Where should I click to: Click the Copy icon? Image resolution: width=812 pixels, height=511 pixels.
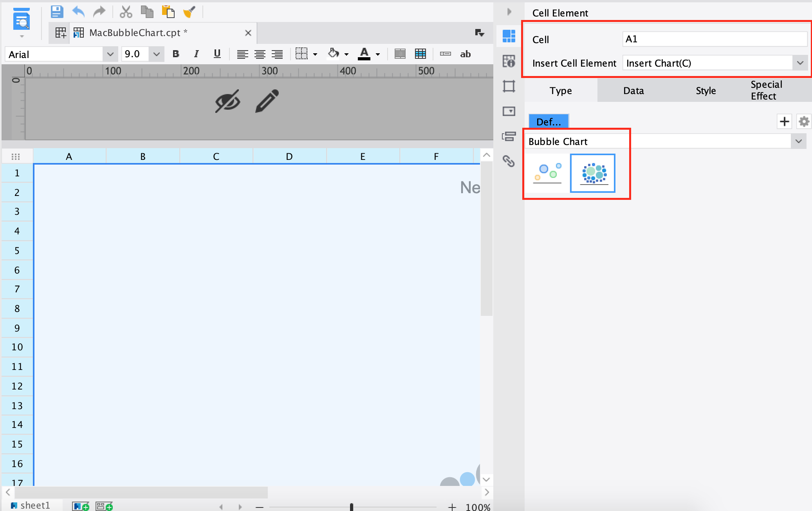(147, 12)
